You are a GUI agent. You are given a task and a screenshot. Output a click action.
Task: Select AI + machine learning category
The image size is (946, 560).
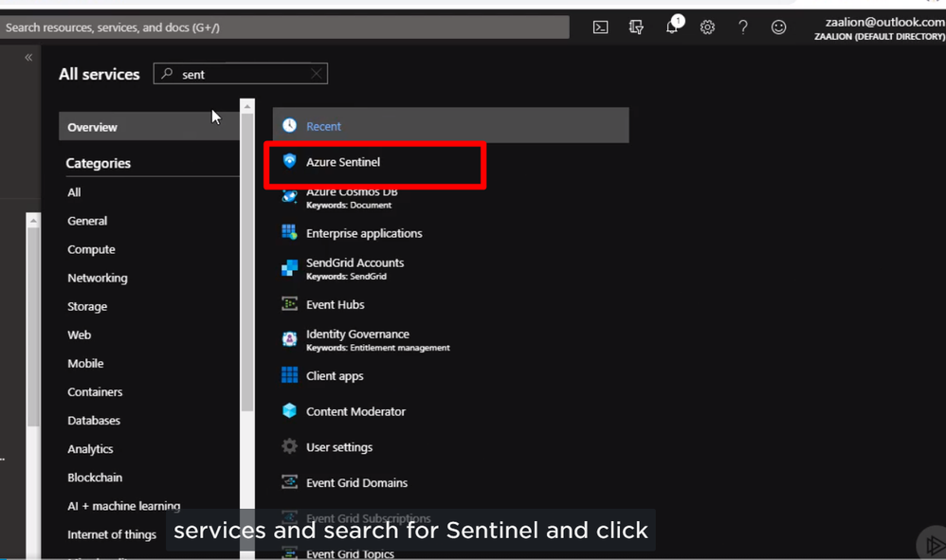coord(123,506)
